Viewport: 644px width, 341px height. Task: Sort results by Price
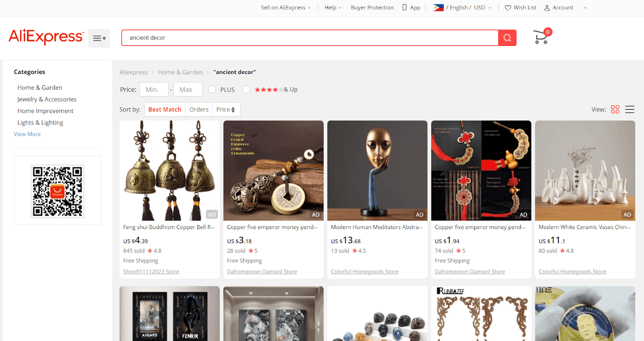tap(226, 110)
